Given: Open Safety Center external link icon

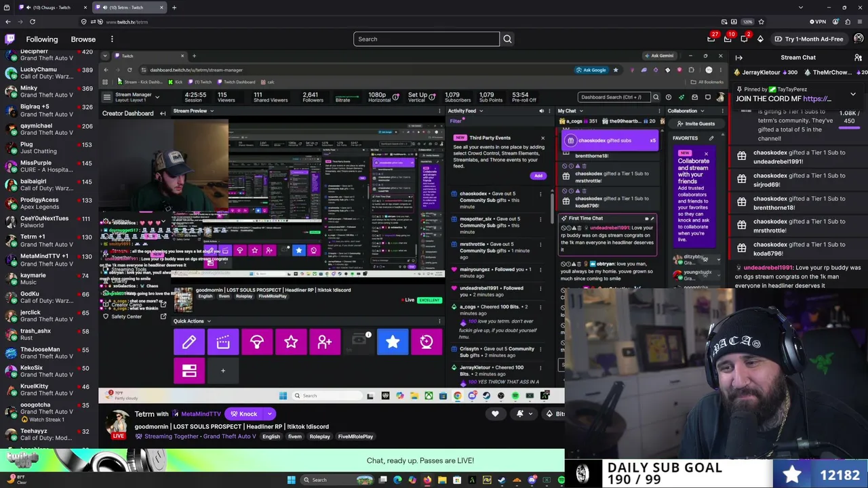Looking at the screenshot, I should coord(163,317).
